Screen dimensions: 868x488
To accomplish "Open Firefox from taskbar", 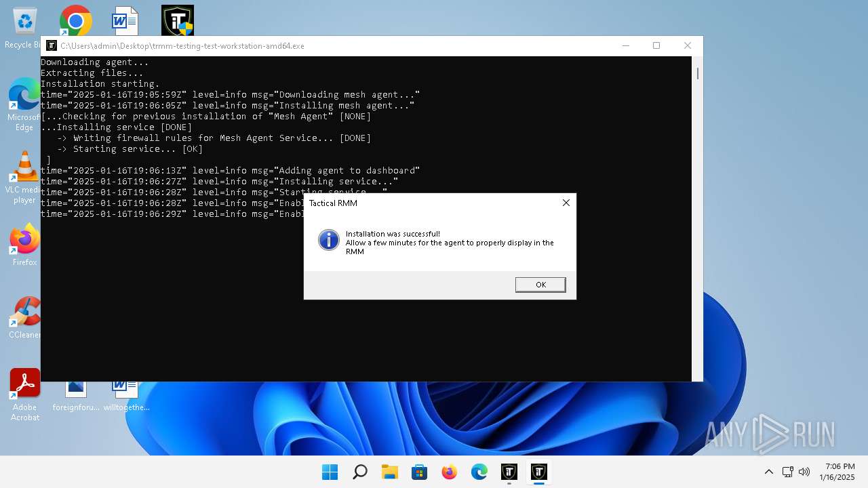I will click(x=450, y=472).
